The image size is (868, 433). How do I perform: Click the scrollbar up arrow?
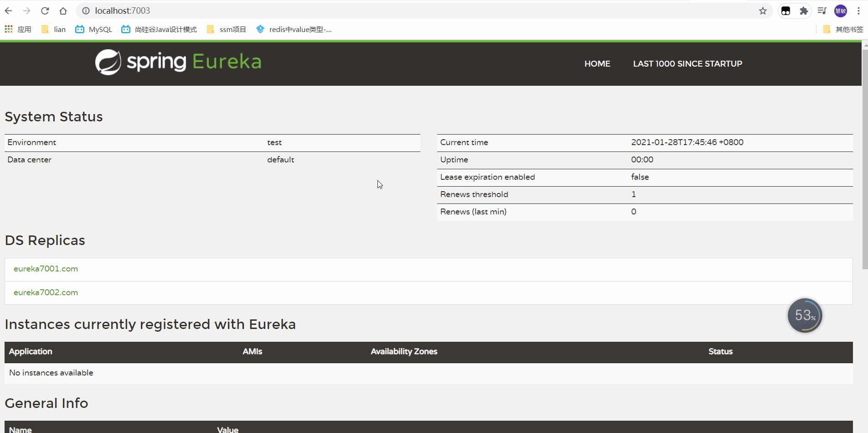click(x=865, y=45)
